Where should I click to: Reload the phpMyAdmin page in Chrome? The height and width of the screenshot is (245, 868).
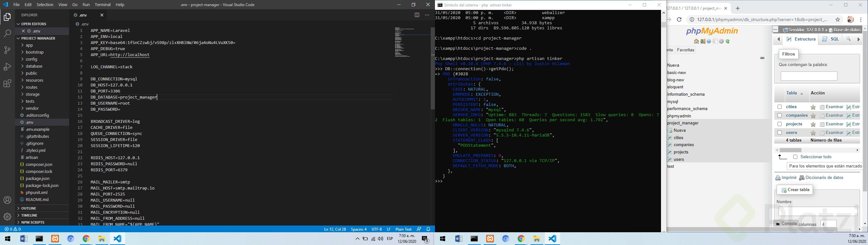click(679, 19)
